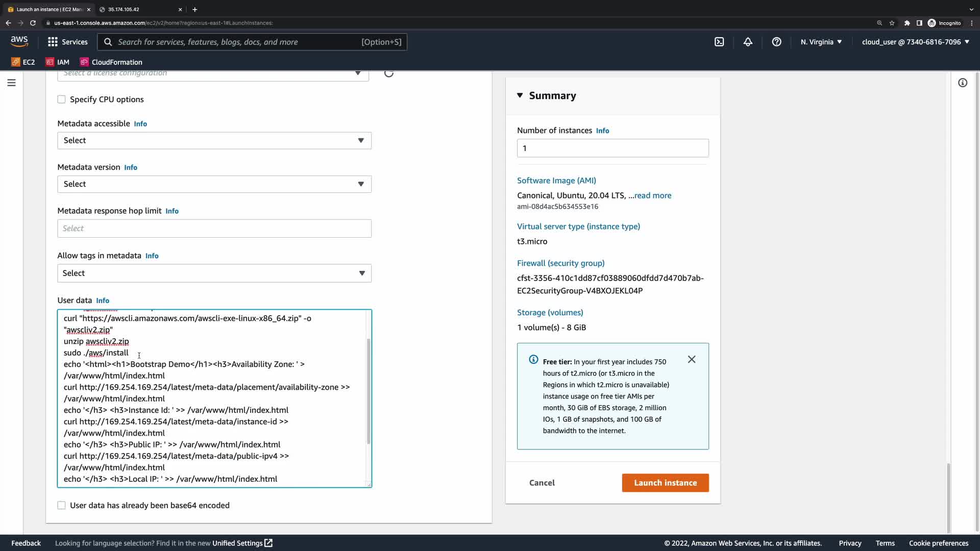The height and width of the screenshot is (551, 980).
Task: Click the Number of instances field
Action: pyautogui.click(x=612, y=148)
